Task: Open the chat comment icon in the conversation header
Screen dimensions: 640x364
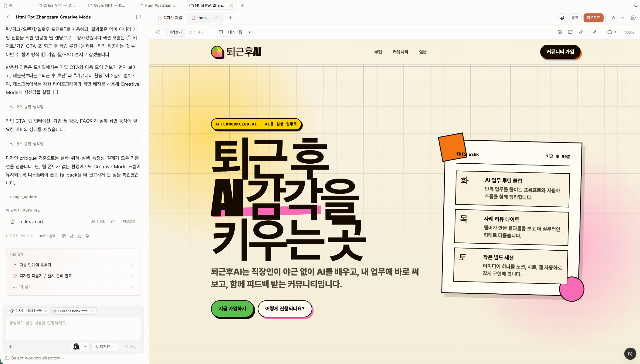Action: click(138, 17)
